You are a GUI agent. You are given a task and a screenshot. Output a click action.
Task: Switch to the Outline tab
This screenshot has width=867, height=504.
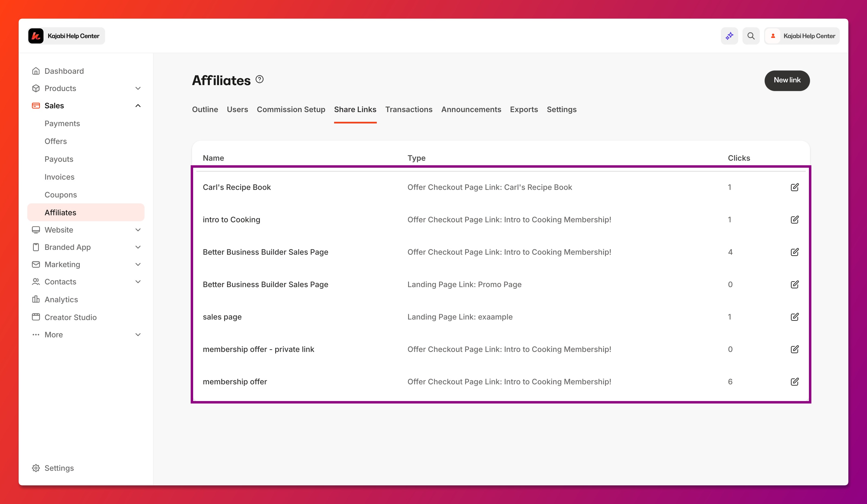pos(205,109)
